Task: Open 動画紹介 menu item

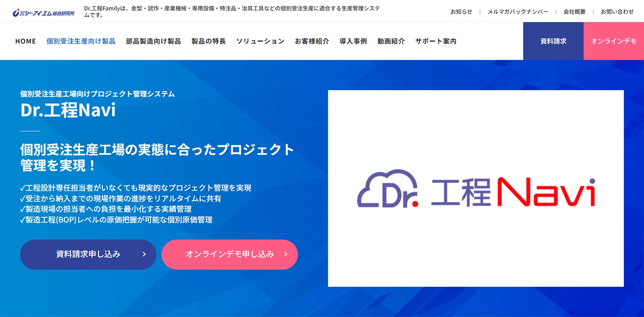Action: [x=391, y=41]
